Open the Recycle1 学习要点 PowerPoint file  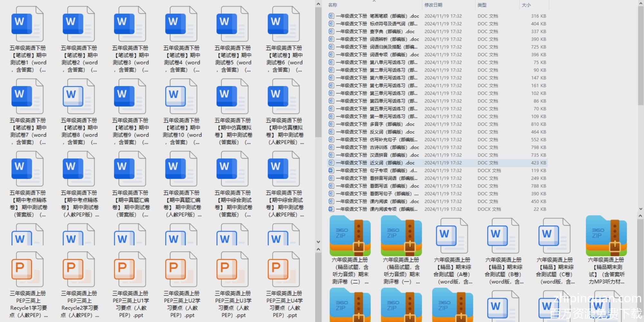pos(27,269)
